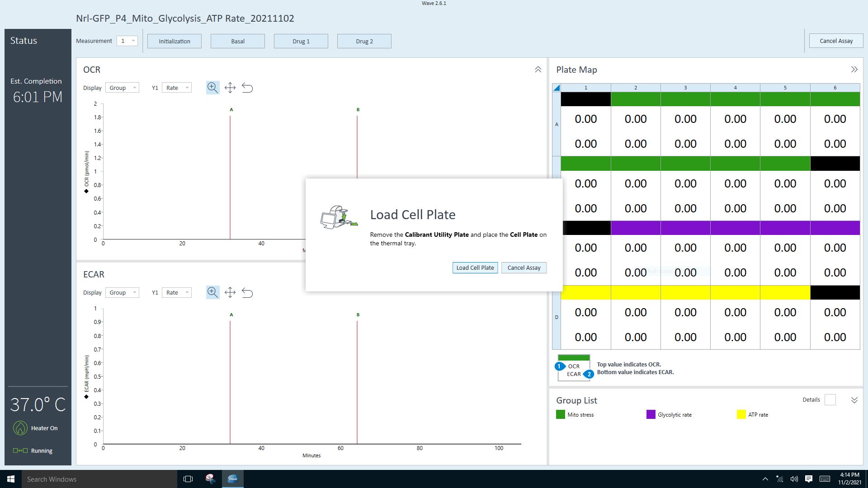The image size is (868, 488).
Task: Collapse the Plate Map panel double arrow
Action: pyautogui.click(x=854, y=70)
